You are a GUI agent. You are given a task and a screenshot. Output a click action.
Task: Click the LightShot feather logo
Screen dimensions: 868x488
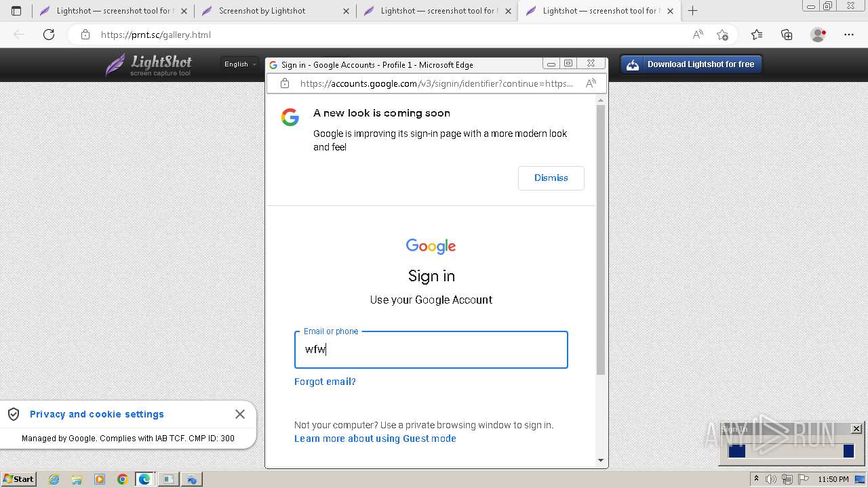[115, 65]
